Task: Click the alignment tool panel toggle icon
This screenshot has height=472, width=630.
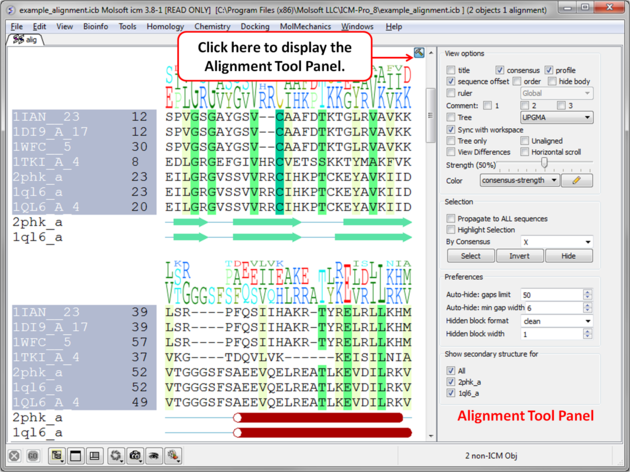Action: [419, 53]
